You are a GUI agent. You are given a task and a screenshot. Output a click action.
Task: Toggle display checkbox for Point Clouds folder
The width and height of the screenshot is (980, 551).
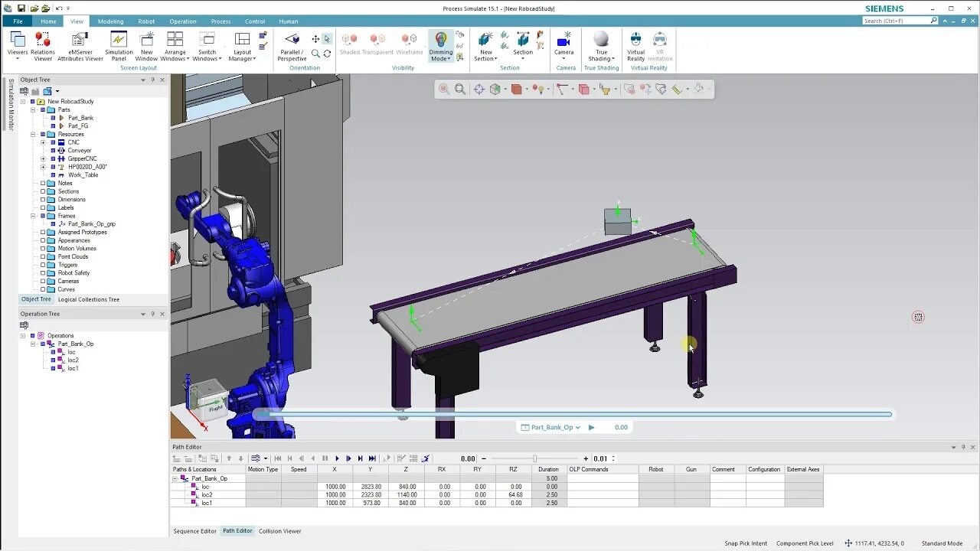pos(43,256)
